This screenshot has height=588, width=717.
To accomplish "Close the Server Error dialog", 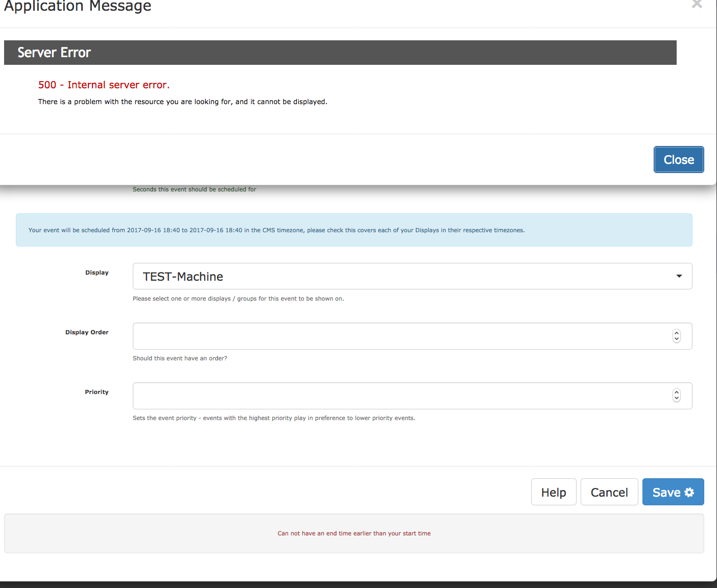I will [679, 159].
